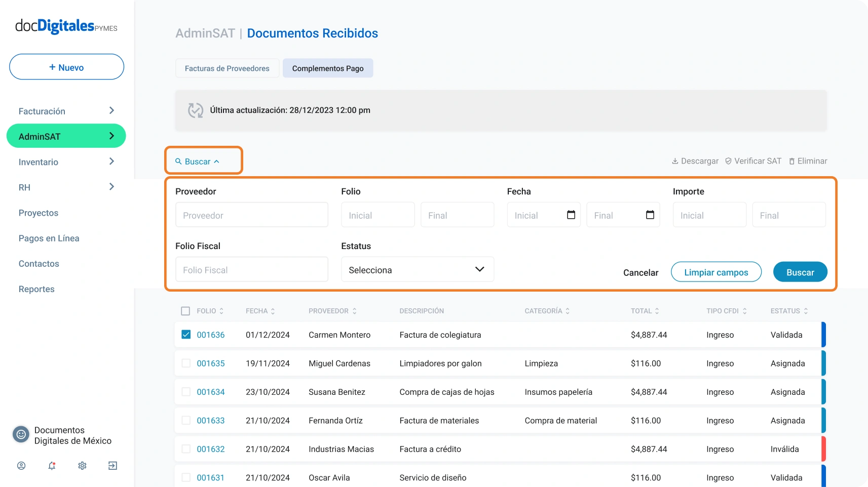Click the Verificar SAT shield icon

728,161
